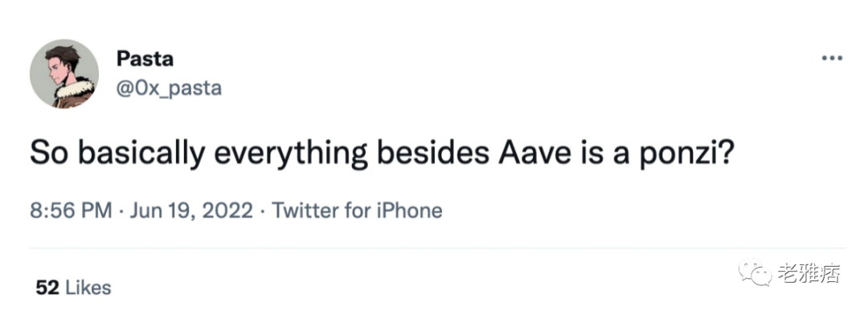Click the Jun 19, 2022 date
This screenshot has height=311, width=868.
[x=191, y=211]
